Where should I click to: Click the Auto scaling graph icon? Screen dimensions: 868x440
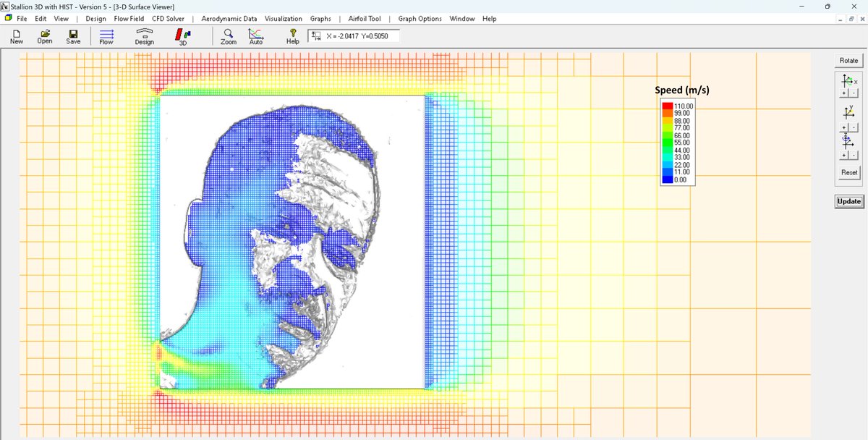click(255, 35)
